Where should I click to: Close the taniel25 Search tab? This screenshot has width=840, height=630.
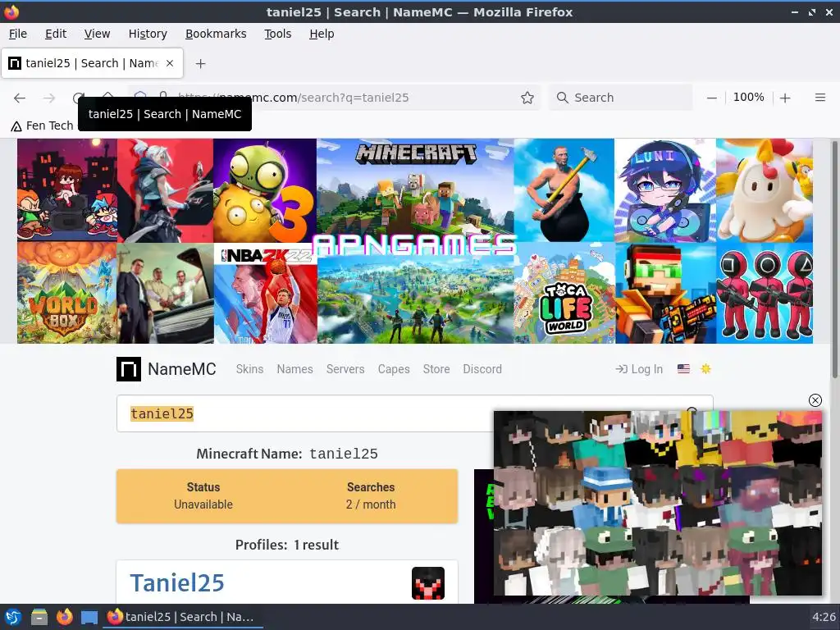point(170,63)
